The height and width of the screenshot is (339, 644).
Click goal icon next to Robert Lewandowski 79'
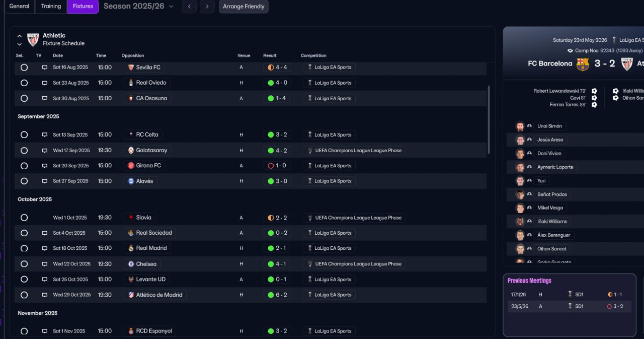pos(594,91)
